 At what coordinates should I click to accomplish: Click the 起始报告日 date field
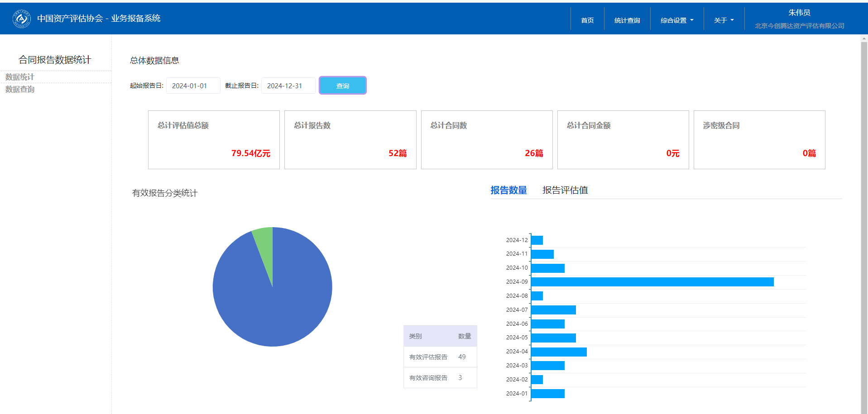193,86
